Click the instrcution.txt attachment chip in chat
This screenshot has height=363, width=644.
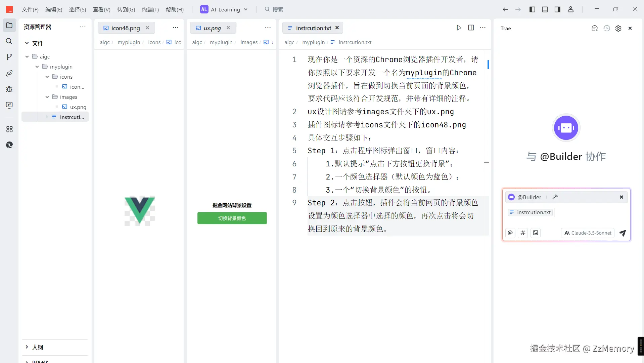pyautogui.click(x=530, y=212)
